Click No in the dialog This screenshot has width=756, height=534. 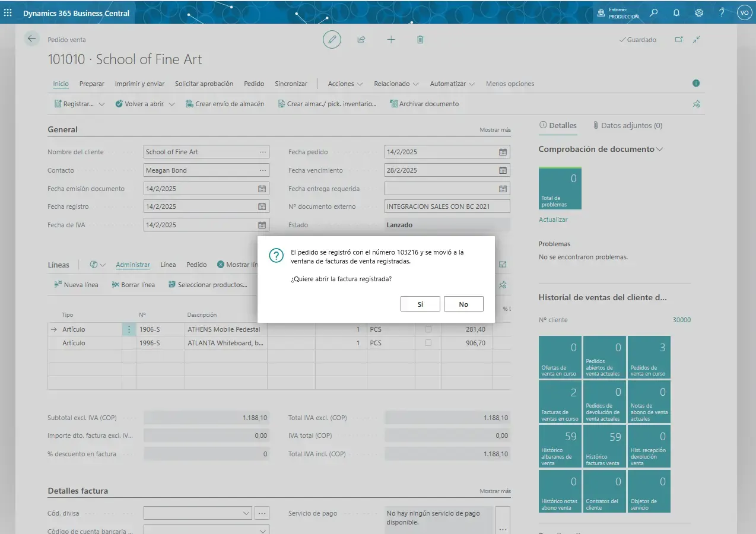(463, 304)
